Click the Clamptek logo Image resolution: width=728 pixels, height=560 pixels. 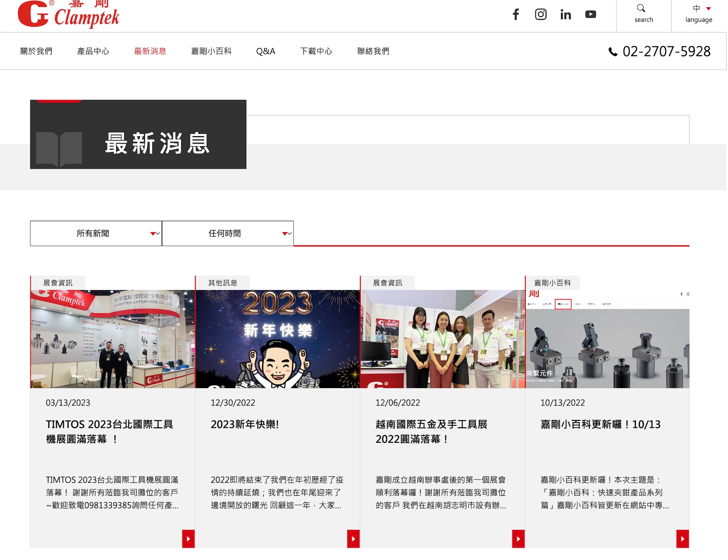click(69, 15)
